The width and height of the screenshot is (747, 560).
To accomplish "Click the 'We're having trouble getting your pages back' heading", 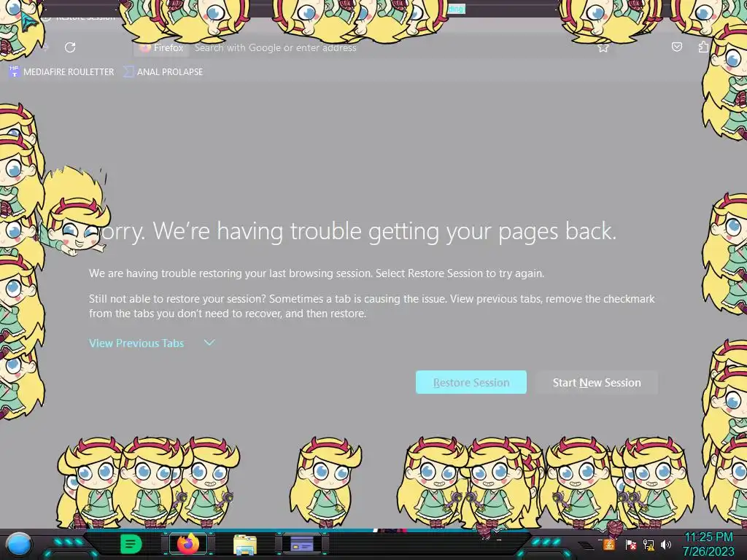I will point(358,231).
